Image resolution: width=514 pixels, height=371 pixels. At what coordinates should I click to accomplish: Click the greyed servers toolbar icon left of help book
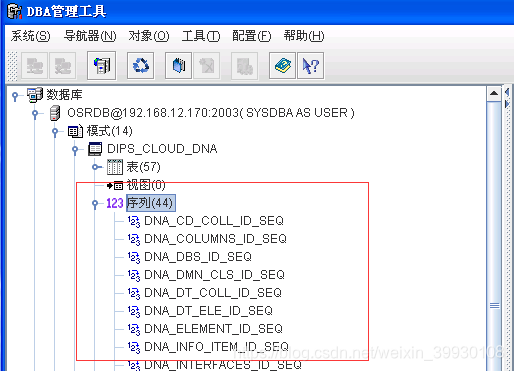244,65
